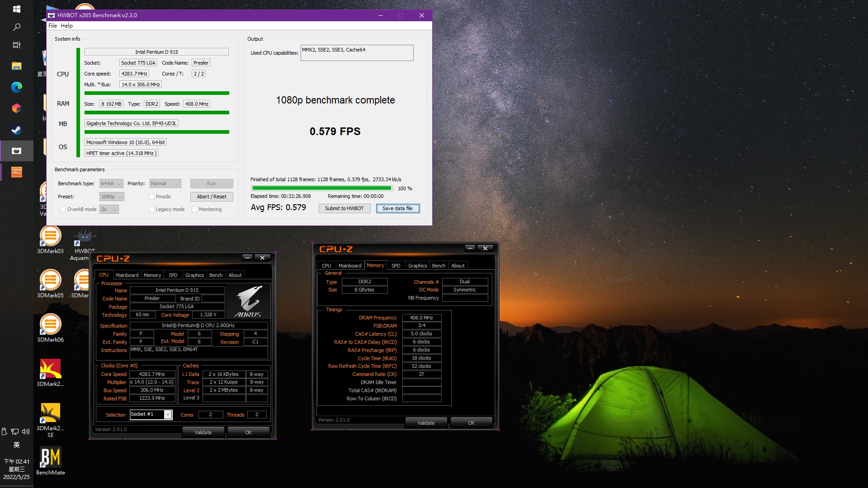This screenshot has width=868, height=488.
Task: Click the taskbar clock showing 02:41
Action: tap(16, 469)
